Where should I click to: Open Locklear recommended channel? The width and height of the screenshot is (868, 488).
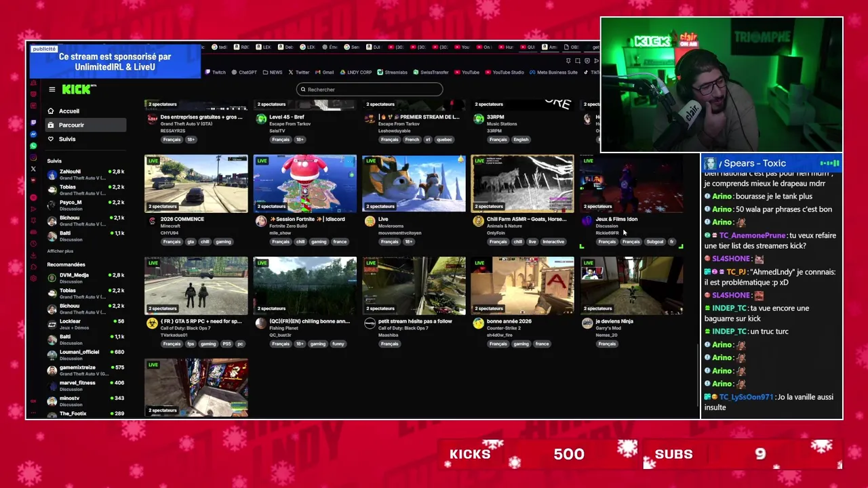(x=85, y=324)
